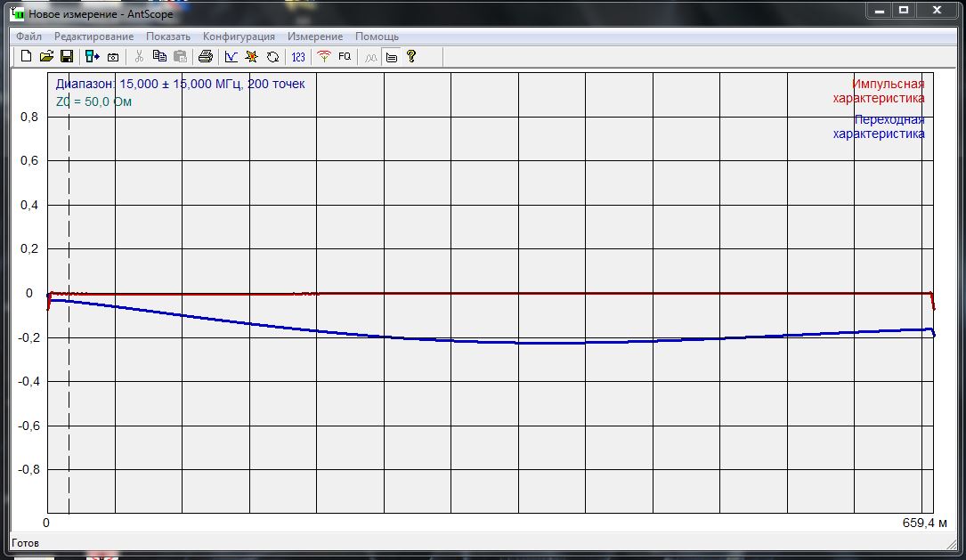Open the Показать menu

(168, 37)
